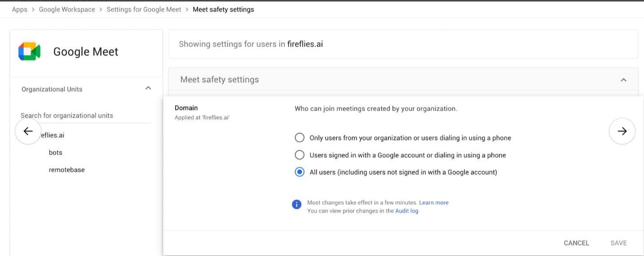Screen dimensions: 644x256
Task: Select only users from your organization option
Action: coord(300,138)
